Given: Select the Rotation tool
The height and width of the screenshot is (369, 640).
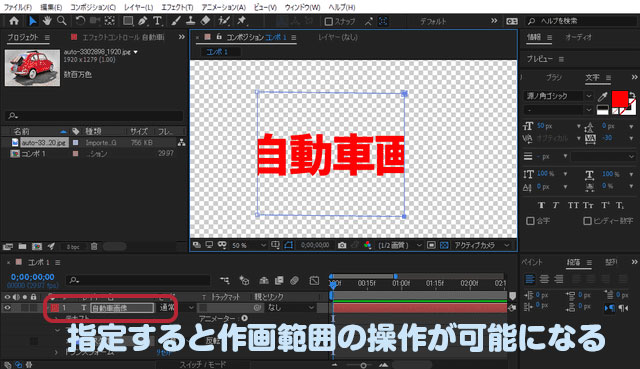Looking at the screenshot, I should [x=80, y=21].
